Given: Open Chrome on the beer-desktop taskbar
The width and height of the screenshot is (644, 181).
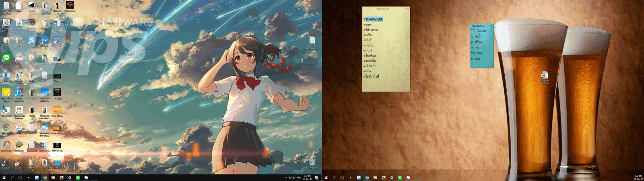Looking at the screenshot, I should point(367,177).
